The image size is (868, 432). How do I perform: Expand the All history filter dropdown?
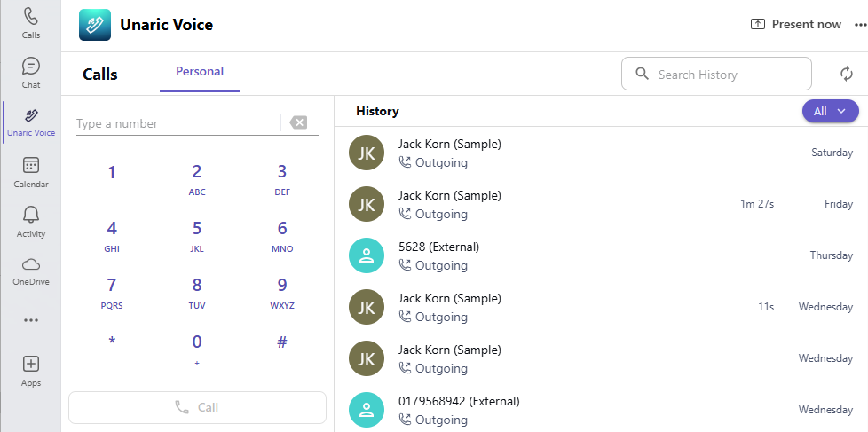pyautogui.click(x=831, y=111)
